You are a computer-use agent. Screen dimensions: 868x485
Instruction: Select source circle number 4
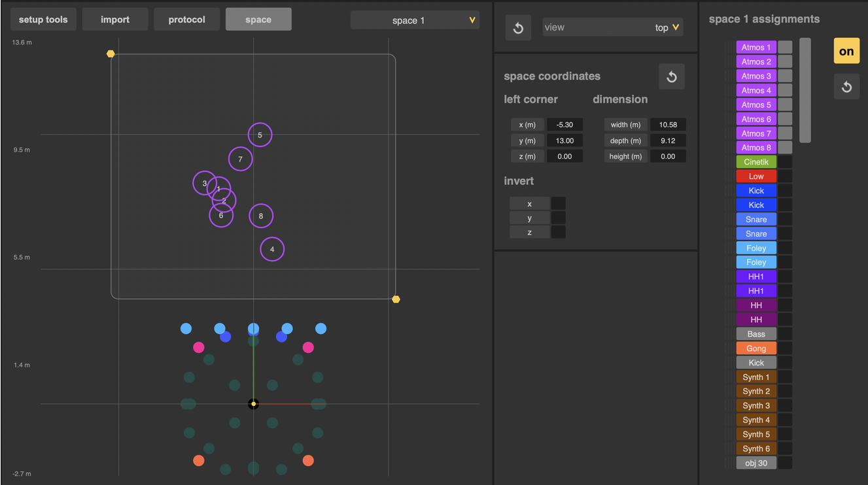pyautogui.click(x=272, y=249)
